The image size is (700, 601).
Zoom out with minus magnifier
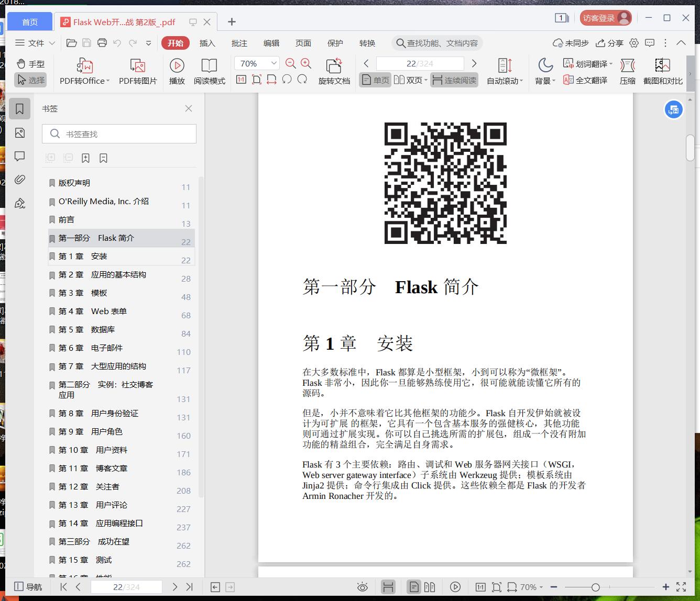[x=291, y=63]
